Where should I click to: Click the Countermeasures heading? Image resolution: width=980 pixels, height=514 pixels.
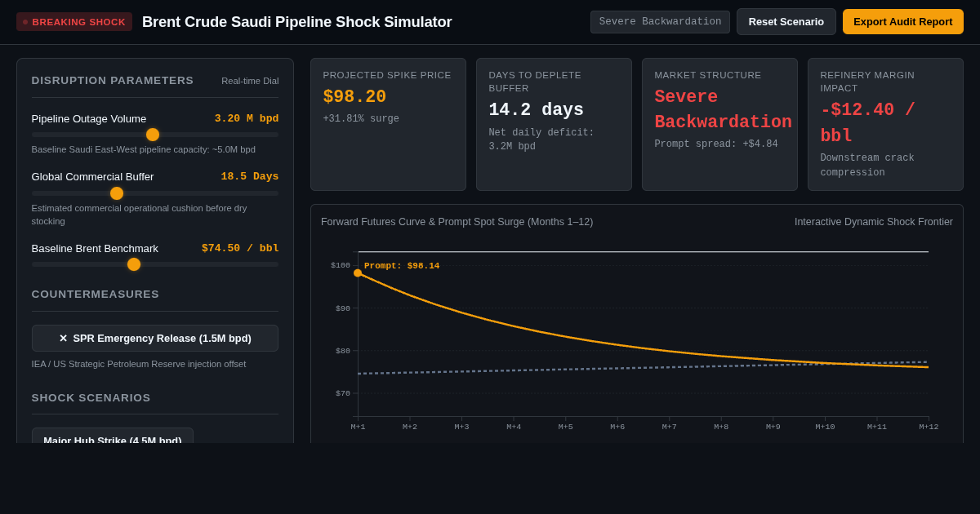(x=96, y=295)
